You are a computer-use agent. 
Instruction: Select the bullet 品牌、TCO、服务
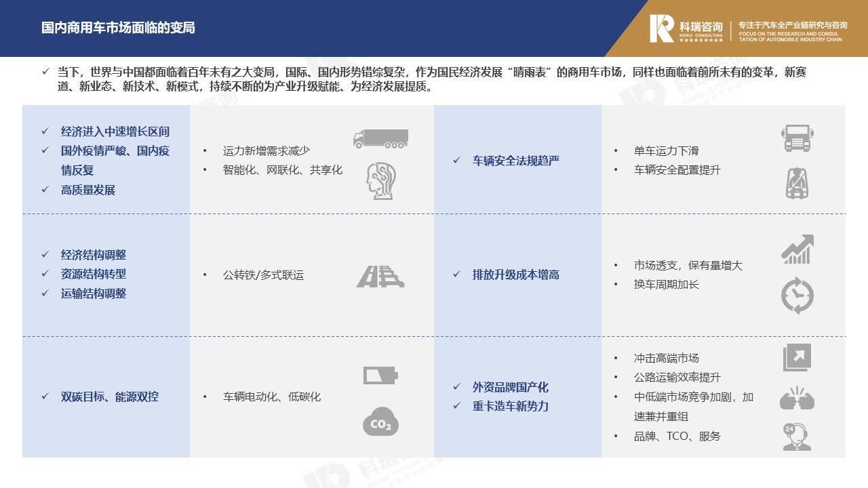coord(677,436)
